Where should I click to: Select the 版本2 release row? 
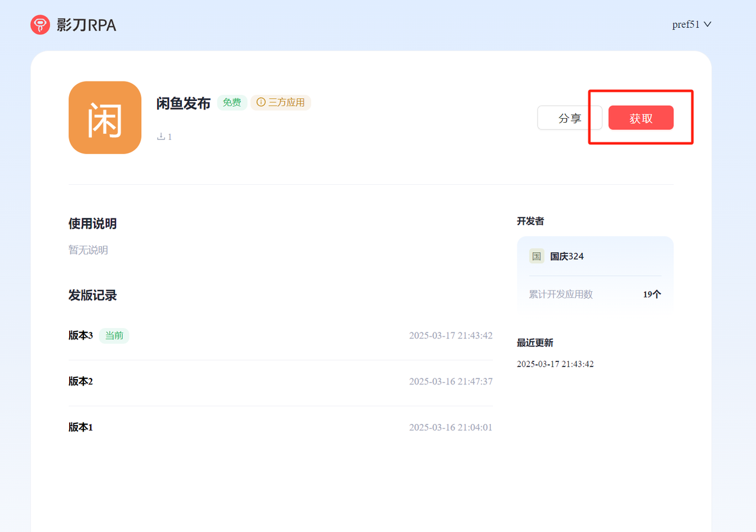click(x=281, y=381)
